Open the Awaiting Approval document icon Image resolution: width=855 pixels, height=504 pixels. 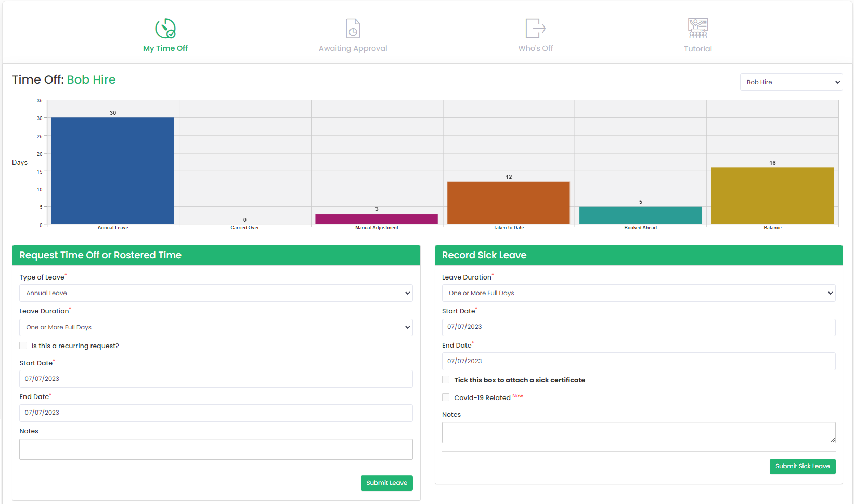tap(353, 29)
